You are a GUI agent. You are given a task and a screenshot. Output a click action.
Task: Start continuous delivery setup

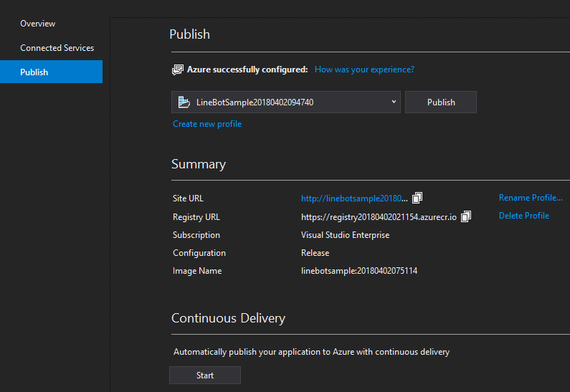pyautogui.click(x=205, y=376)
